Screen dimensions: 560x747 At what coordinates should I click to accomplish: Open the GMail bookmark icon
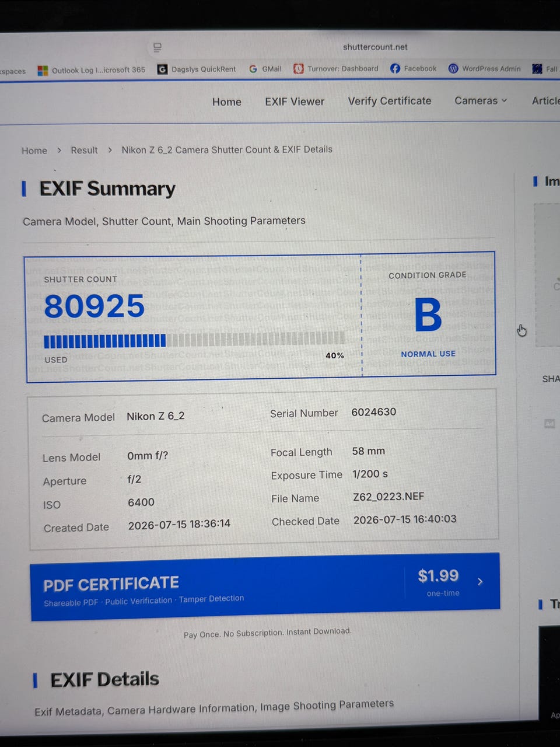point(253,69)
